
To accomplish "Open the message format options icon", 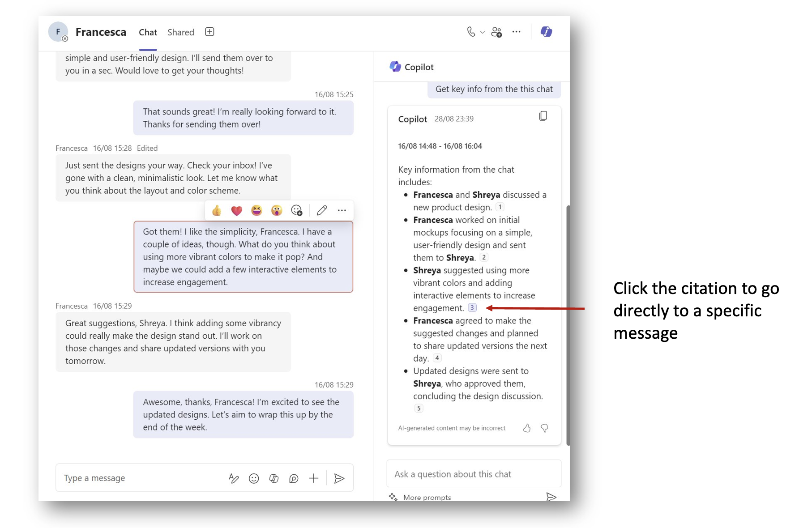I will [x=234, y=478].
